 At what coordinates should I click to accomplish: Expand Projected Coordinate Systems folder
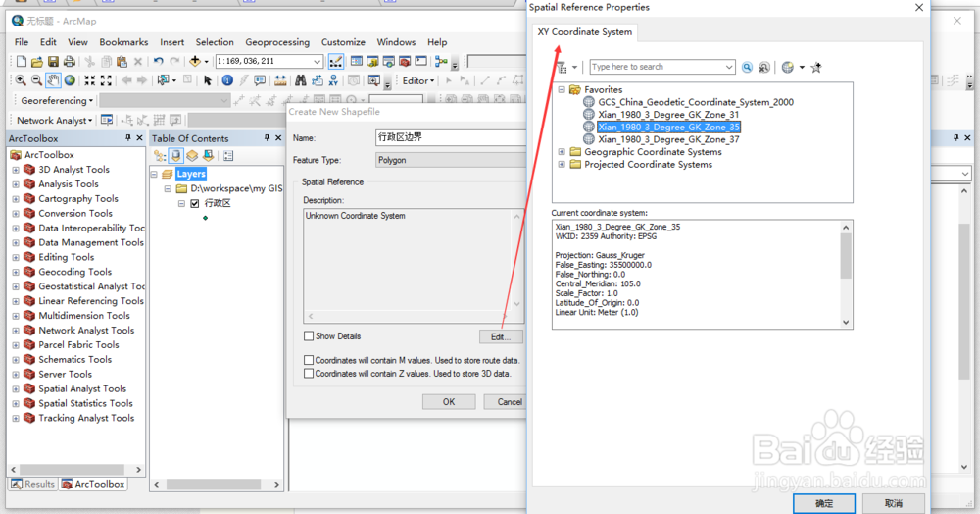click(x=562, y=165)
